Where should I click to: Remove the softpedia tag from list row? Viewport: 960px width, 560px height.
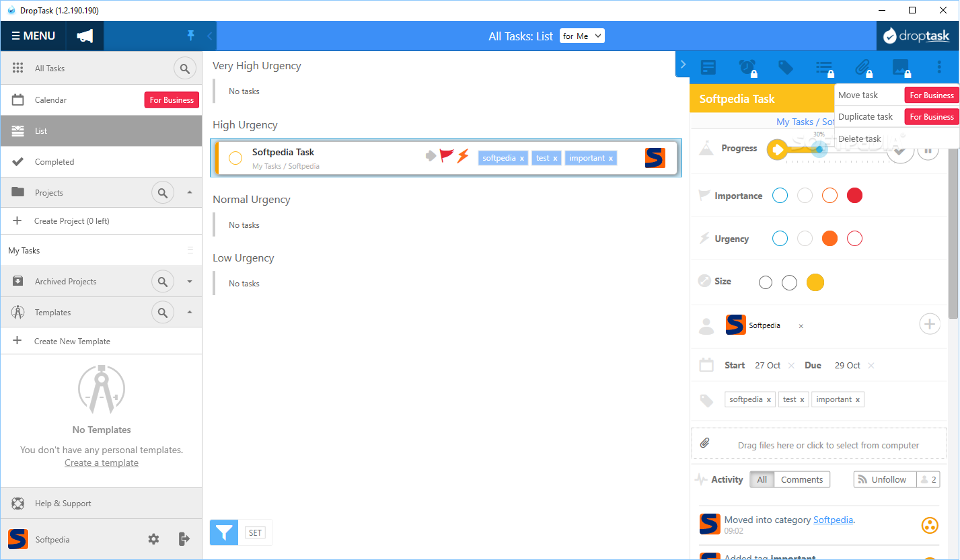(x=522, y=159)
